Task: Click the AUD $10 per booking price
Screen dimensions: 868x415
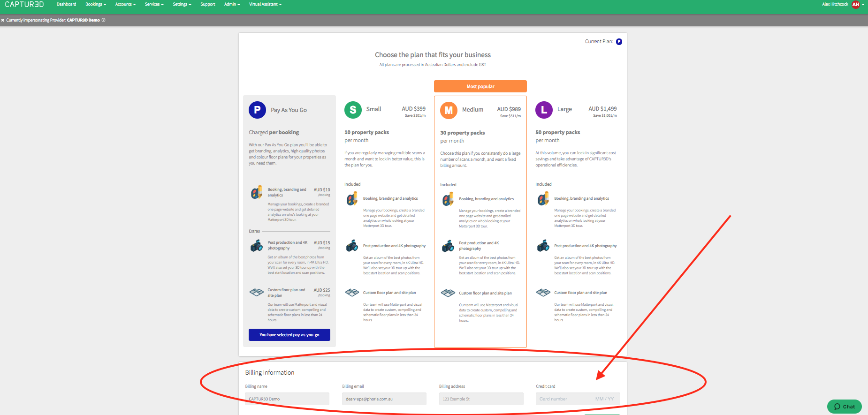Action: coord(322,190)
